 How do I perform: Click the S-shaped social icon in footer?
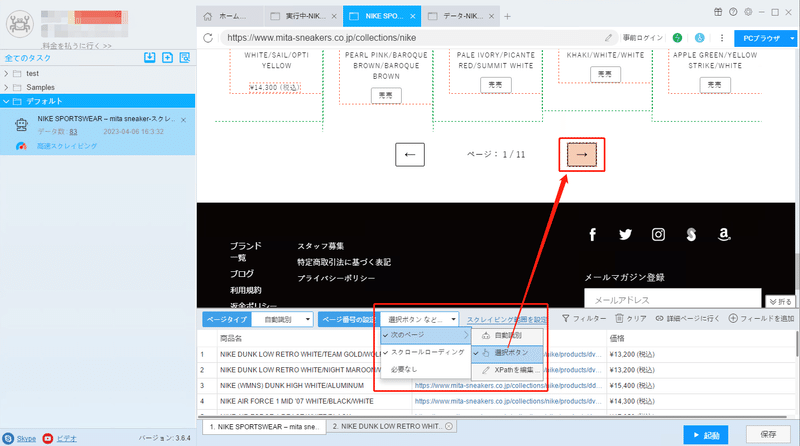(691, 234)
